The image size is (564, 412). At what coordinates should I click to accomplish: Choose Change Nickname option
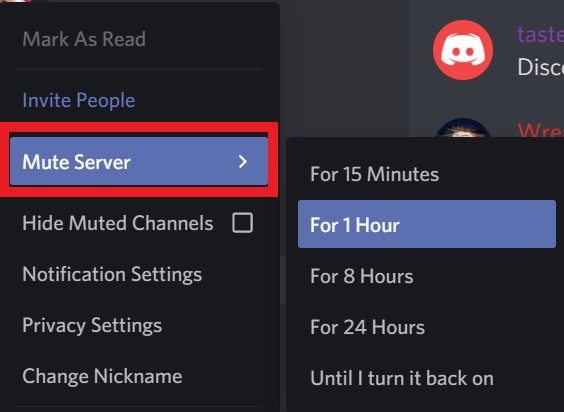[x=139, y=376]
